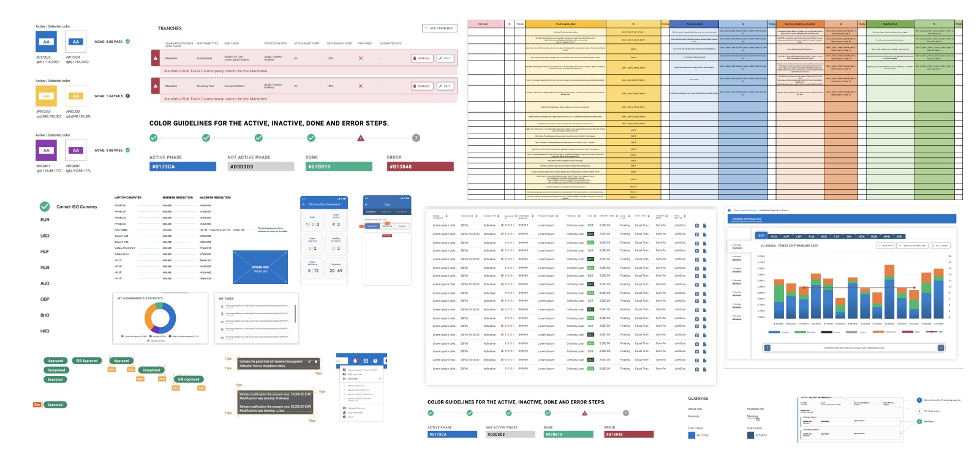Screen dimensions: 980x453
Task: Click the notification bell icon in the header
Action: coord(355,361)
